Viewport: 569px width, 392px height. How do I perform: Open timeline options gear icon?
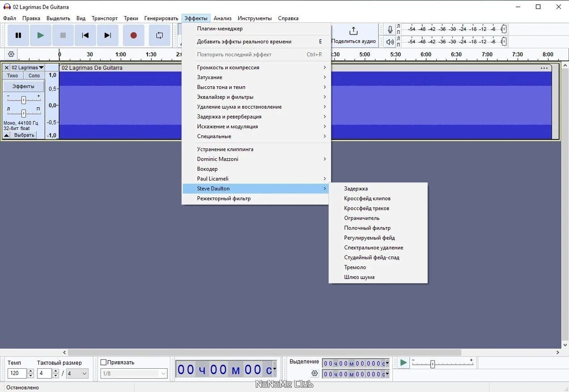[x=11, y=54]
